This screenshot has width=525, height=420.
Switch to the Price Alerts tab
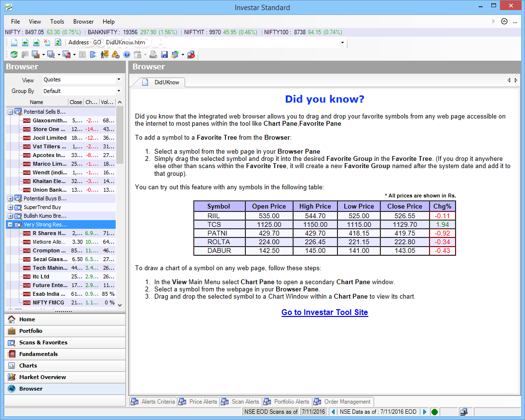click(199, 402)
